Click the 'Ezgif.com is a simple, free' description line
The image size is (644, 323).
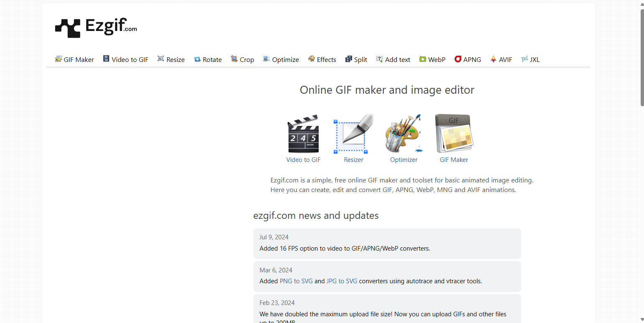(402, 181)
